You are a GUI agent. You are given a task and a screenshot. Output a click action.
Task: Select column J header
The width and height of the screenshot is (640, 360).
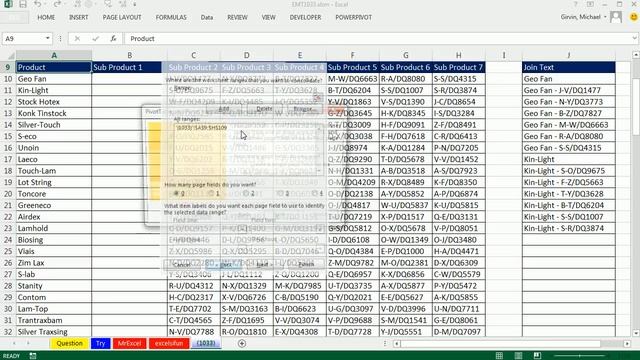[569, 55]
